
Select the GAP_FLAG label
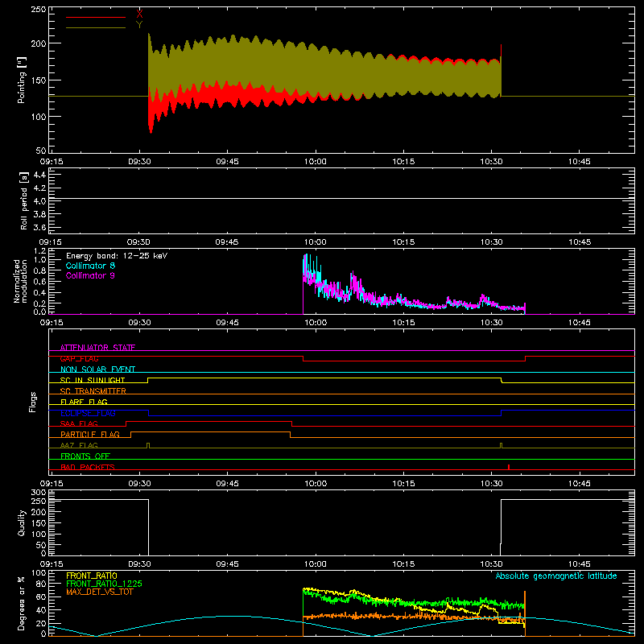coord(79,358)
